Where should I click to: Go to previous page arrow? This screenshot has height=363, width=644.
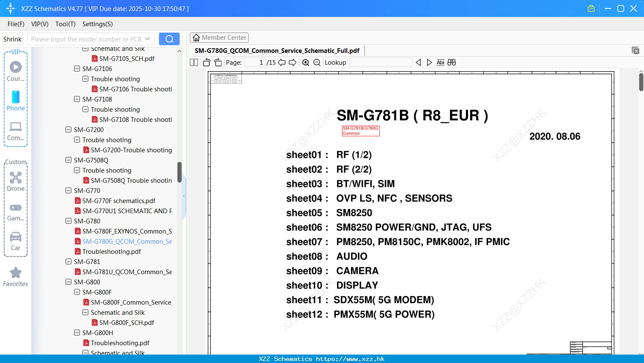282,63
